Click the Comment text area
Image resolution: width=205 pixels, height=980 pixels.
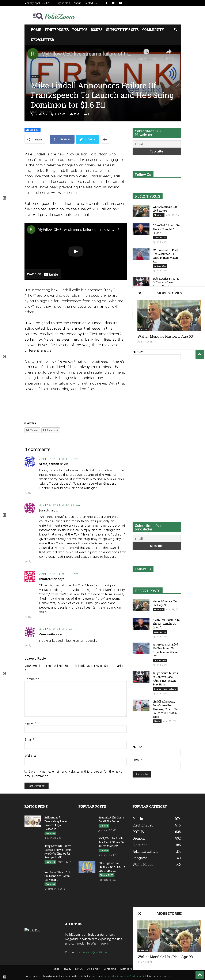(x=75, y=699)
